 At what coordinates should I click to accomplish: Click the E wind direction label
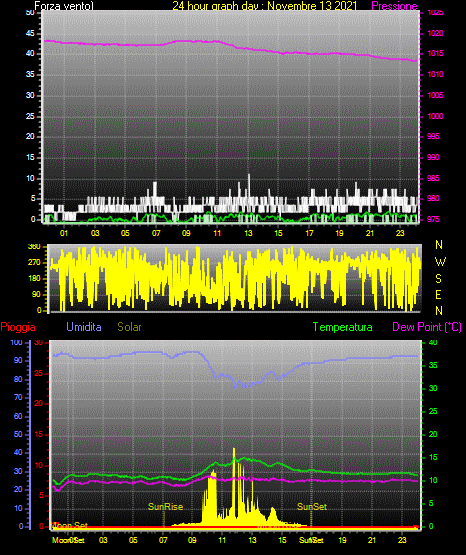pos(438,295)
